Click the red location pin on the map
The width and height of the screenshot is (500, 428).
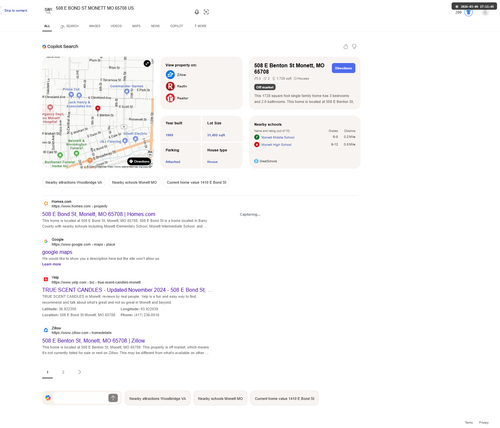[98, 108]
